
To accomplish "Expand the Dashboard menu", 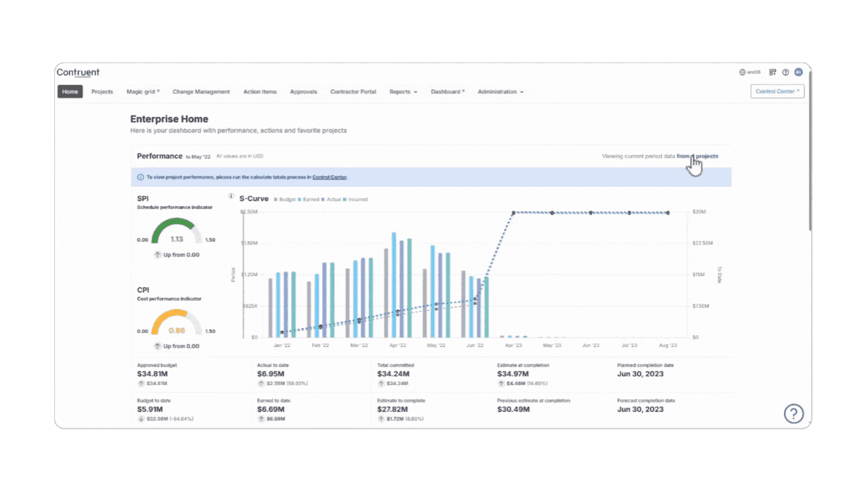I will coord(447,92).
